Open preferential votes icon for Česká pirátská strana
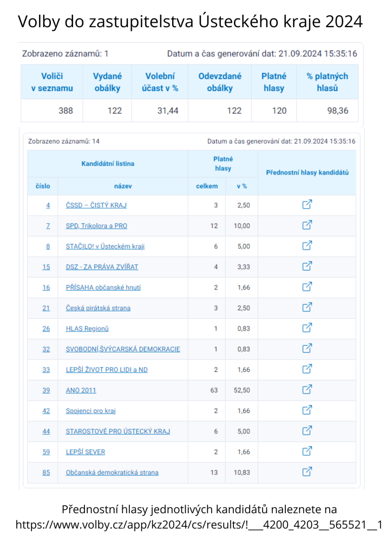This screenshot has width=392, height=555. (x=307, y=307)
